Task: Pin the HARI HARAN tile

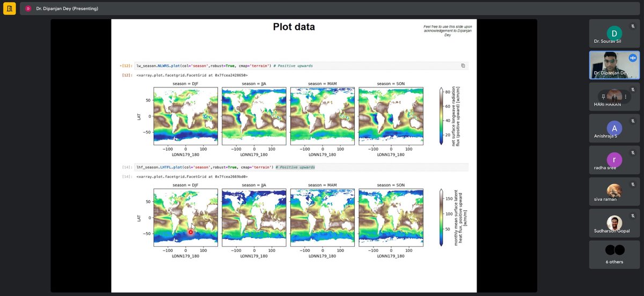Action: coord(603,97)
